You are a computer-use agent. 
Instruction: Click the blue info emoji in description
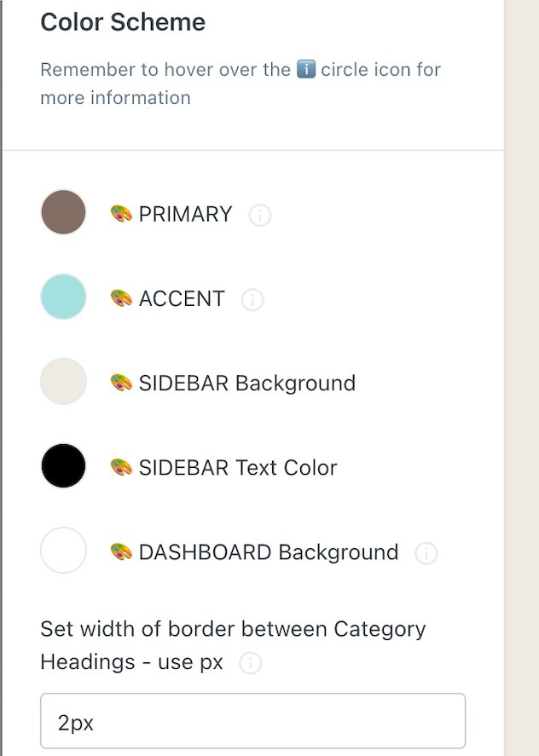click(x=306, y=69)
